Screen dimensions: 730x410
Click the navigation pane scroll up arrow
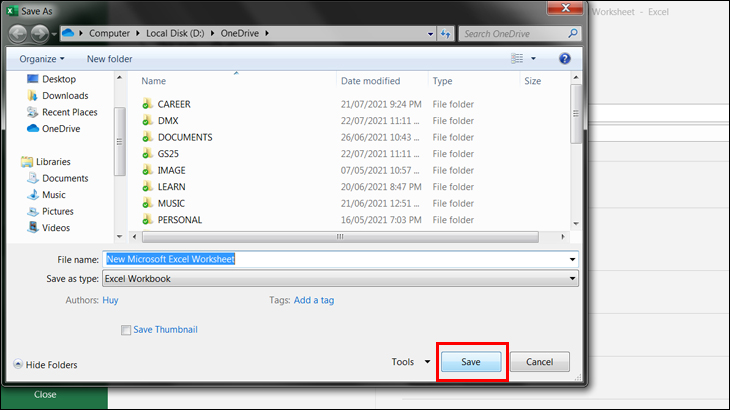(x=120, y=78)
